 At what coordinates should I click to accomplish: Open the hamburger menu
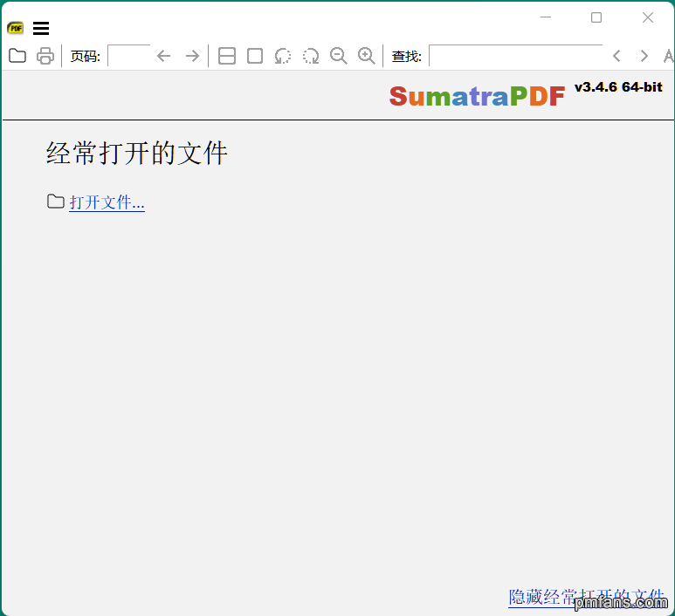point(41,29)
